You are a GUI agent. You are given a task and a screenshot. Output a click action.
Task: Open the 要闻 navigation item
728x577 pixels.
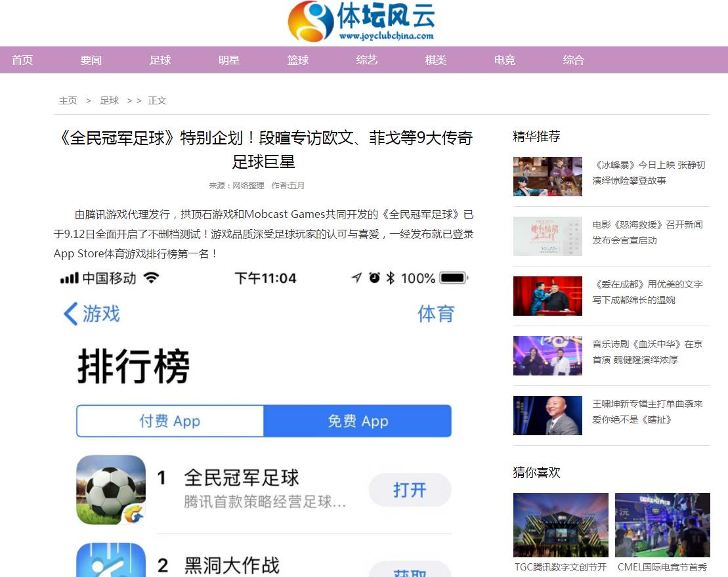point(91,60)
